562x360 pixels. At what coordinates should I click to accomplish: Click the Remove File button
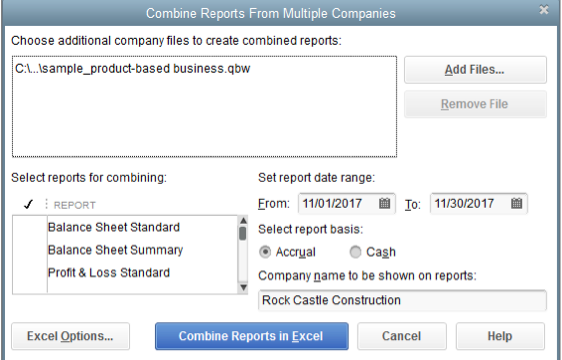475,104
